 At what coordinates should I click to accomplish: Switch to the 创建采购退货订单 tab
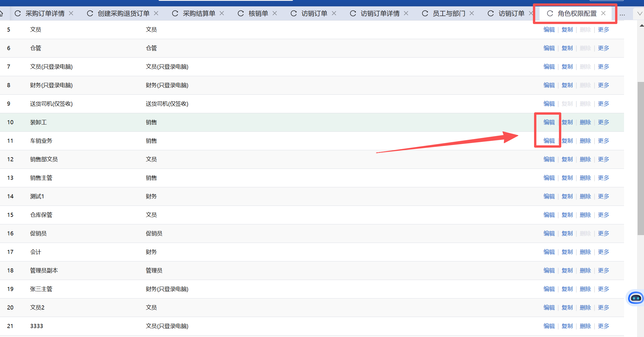pyautogui.click(x=124, y=13)
